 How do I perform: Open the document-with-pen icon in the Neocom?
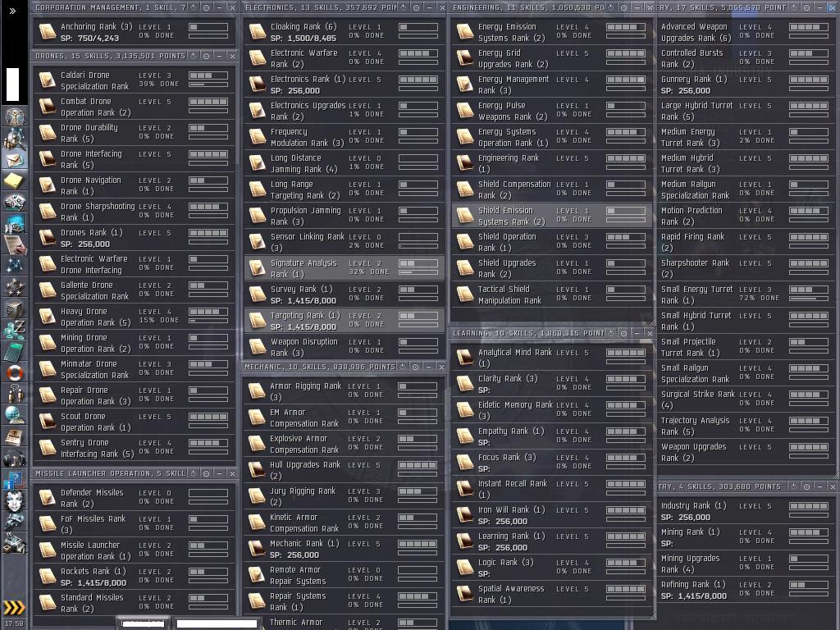pos(14,244)
